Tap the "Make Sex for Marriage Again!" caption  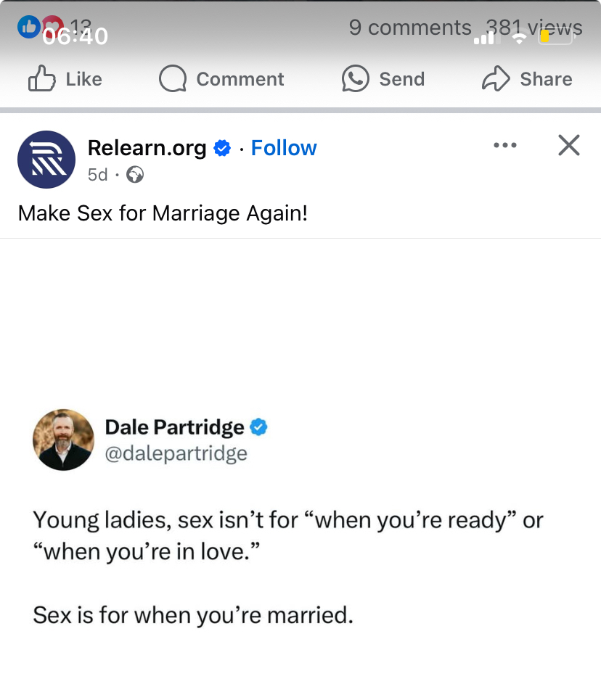(x=163, y=213)
